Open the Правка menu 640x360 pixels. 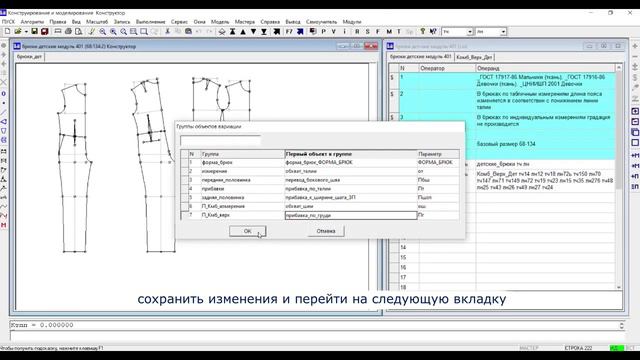(58, 22)
